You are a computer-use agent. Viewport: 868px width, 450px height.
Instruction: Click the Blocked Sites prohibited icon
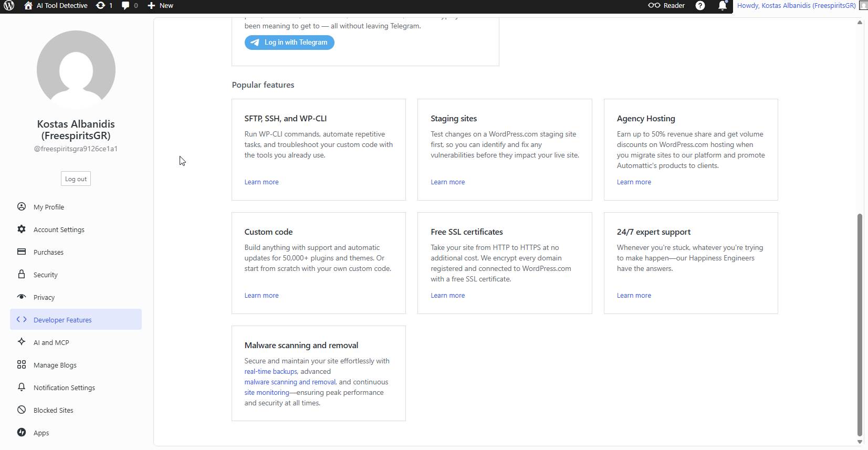point(22,410)
